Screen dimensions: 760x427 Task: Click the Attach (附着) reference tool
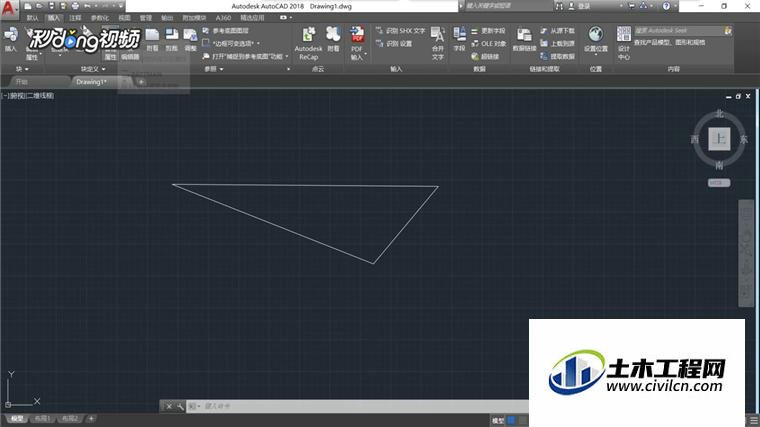152,40
